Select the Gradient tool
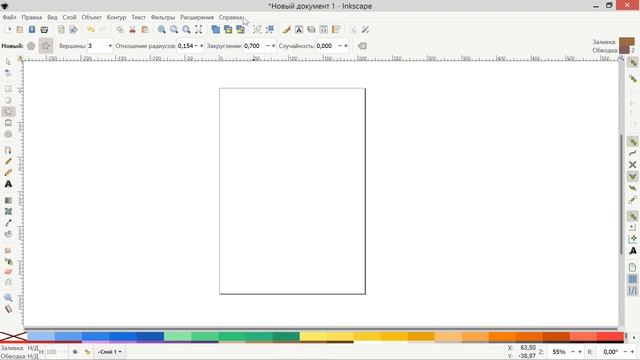The image size is (640, 360). point(8,200)
